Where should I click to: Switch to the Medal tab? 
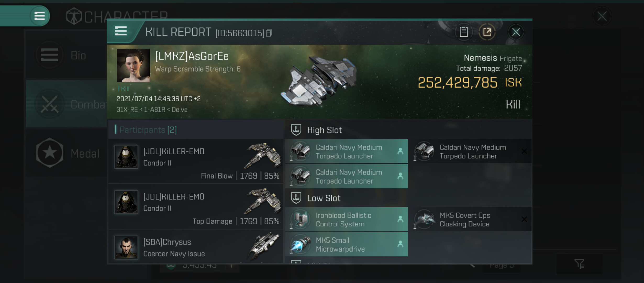[66, 153]
